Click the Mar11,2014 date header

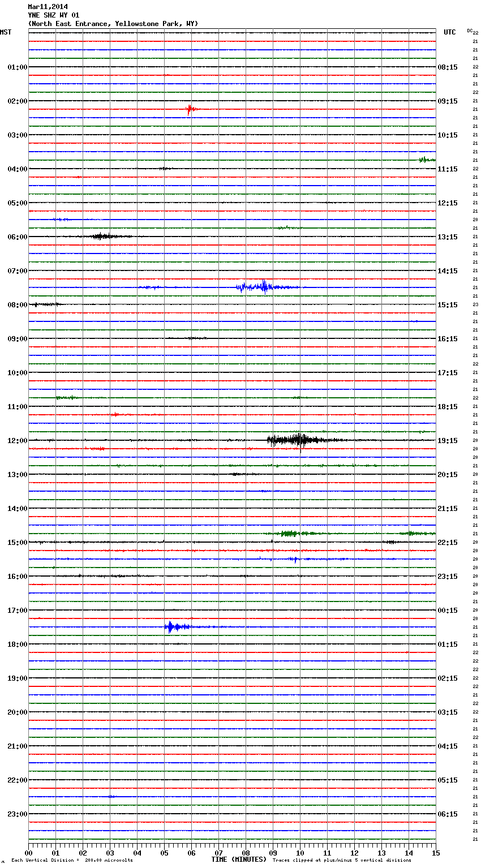point(48,7)
